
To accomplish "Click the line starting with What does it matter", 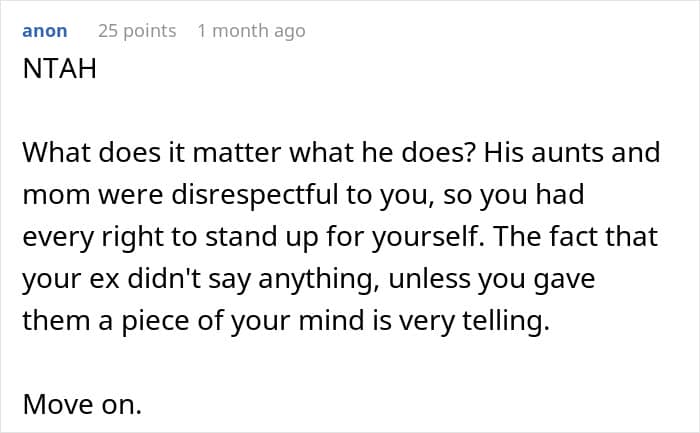I will click(341, 153).
